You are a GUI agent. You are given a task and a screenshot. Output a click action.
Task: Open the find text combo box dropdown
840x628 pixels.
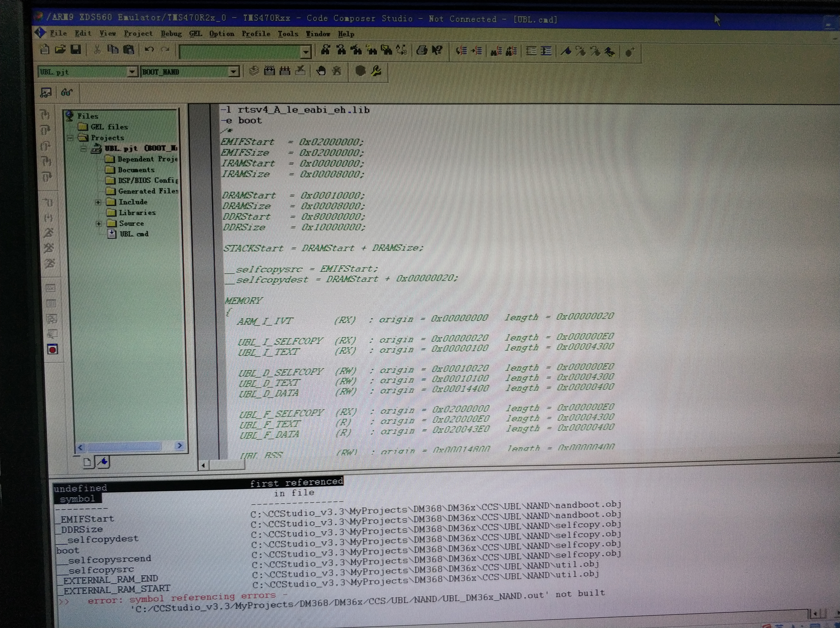[306, 52]
